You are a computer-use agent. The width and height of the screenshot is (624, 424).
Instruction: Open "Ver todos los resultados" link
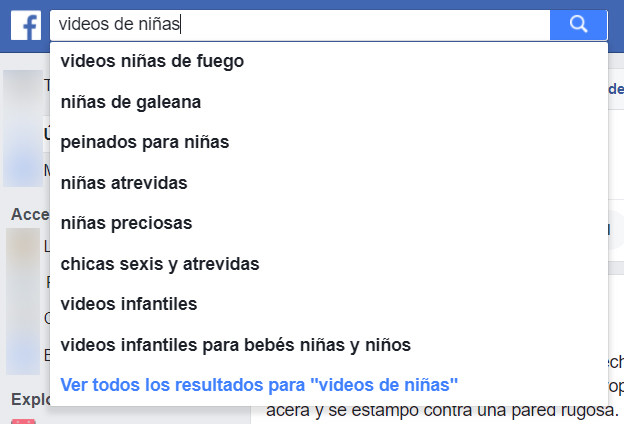259,385
